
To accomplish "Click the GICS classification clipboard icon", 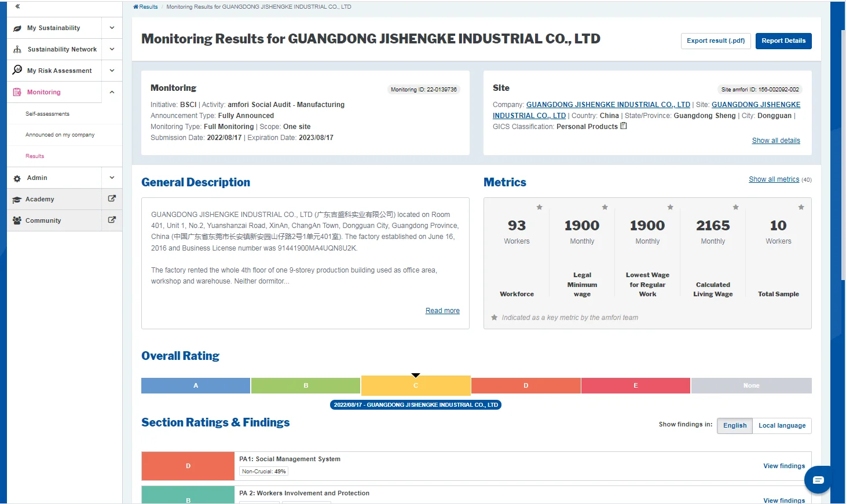I will 624,126.
